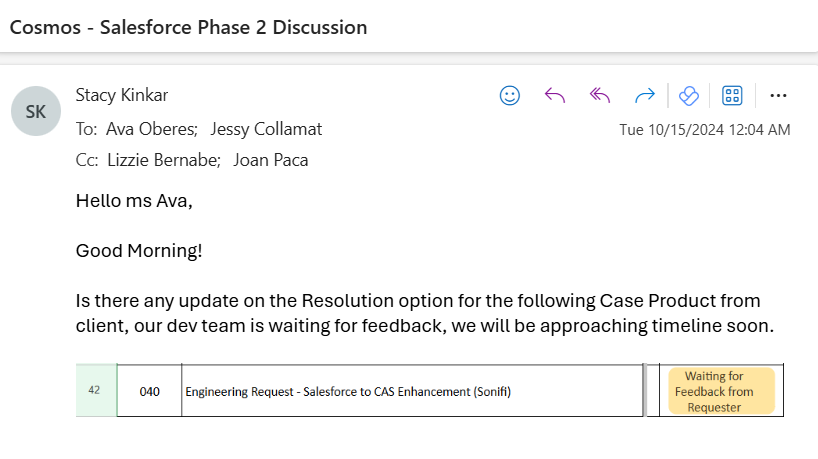Open the Copilot icon beside Forward

(x=688, y=96)
